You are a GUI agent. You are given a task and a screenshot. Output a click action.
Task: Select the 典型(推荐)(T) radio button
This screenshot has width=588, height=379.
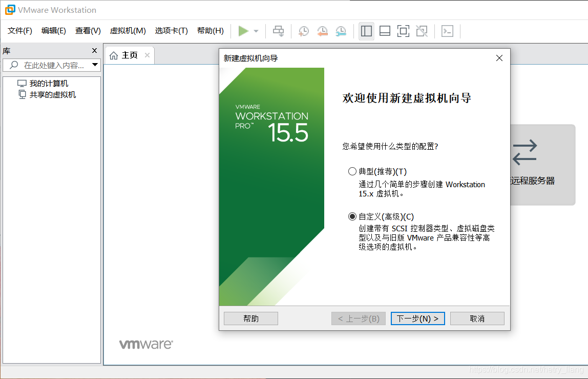[352, 172]
